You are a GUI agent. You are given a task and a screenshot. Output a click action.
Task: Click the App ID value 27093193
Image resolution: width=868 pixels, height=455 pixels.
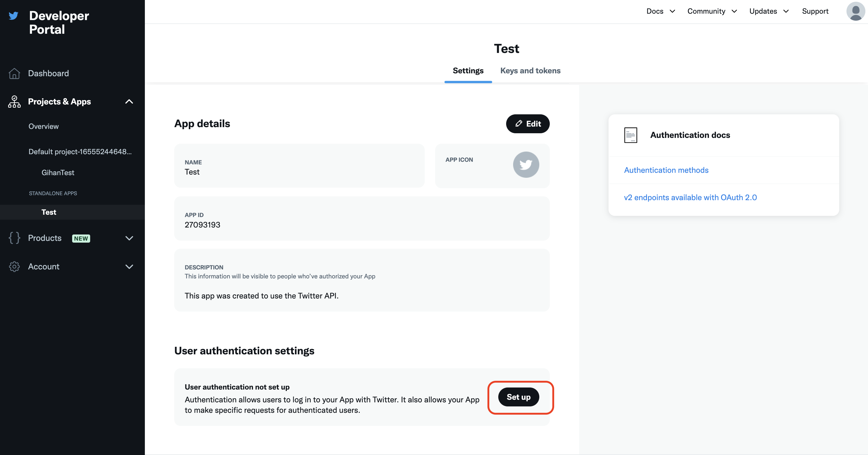(202, 225)
